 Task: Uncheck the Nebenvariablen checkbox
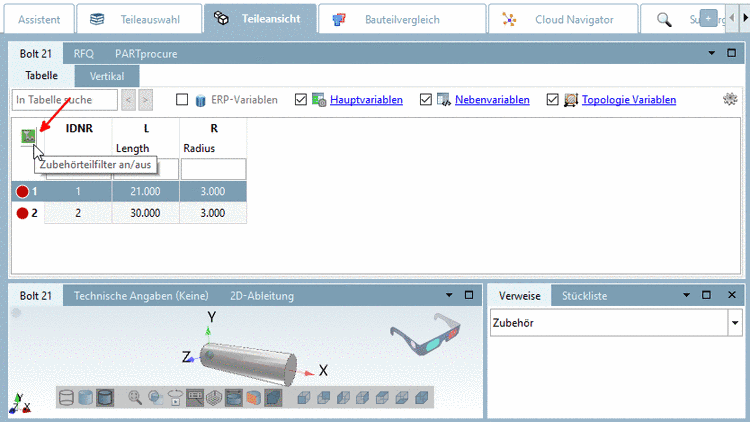426,100
